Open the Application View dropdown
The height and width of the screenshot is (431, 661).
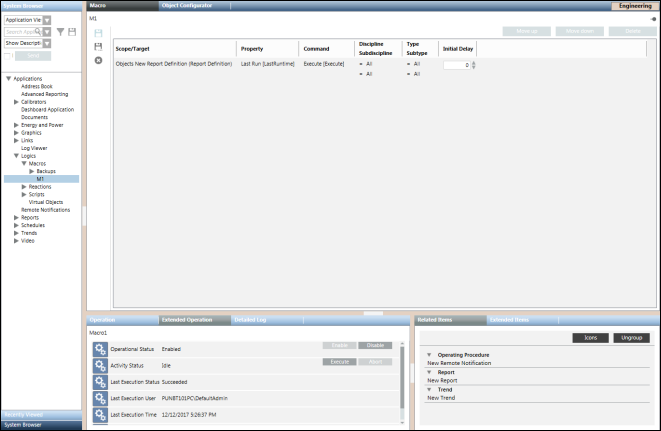click(x=47, y=20)
